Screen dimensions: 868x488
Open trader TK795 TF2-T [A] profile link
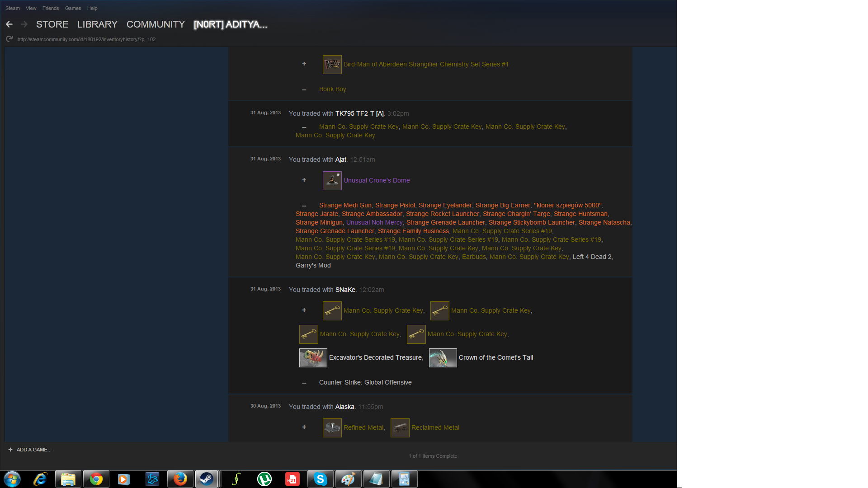click(x=359, y=114)
